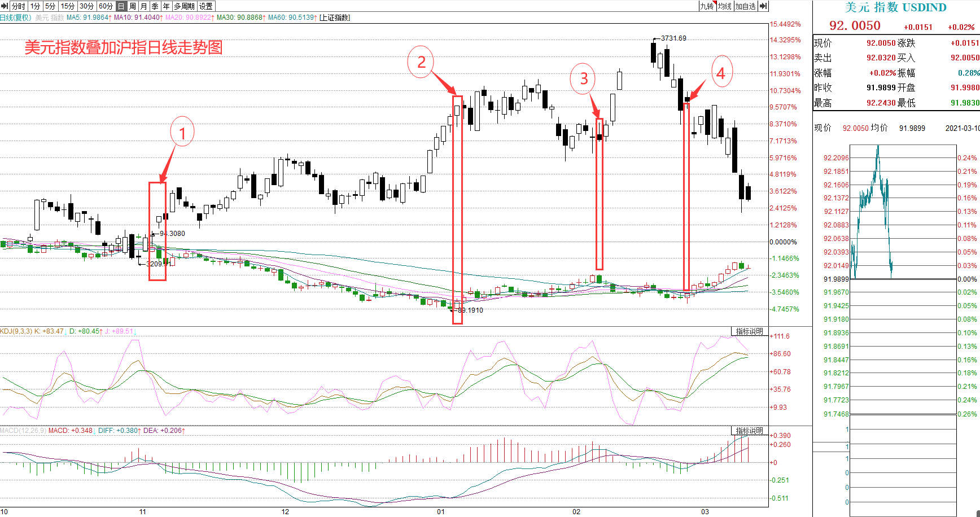Viewport: 980px width, 517px height.
Task: Click the 94.3080 price label on chart
Action: point(172,234)
